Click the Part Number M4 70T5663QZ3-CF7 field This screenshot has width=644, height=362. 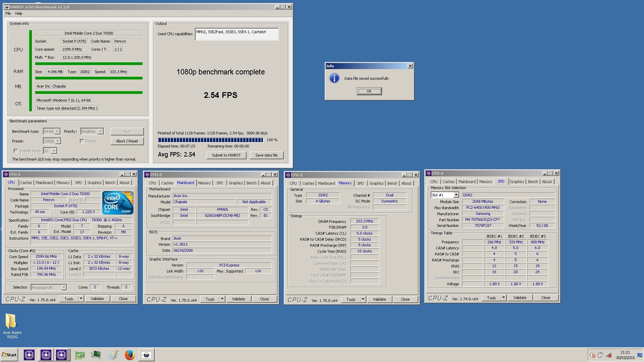coord(483,220)
